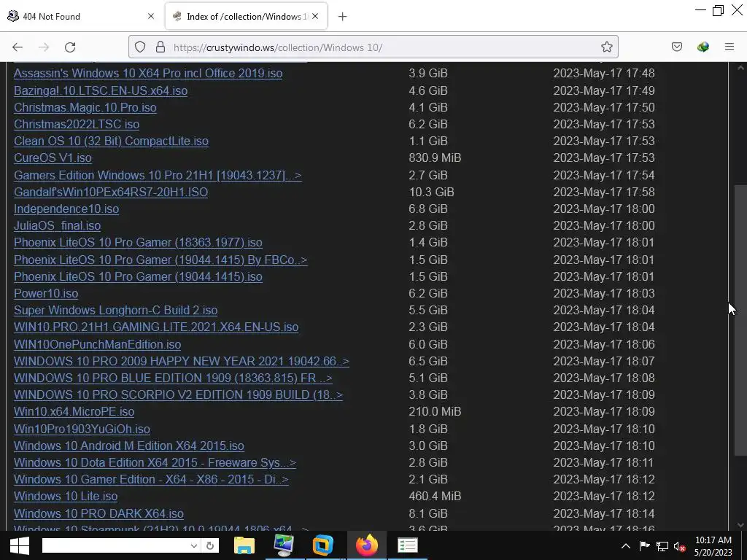The width and height of the screenshot is (747, 560).
Task: Click the 2023-May-17 18:14 date
Action: pyautogui.click(x=603, y=513)
